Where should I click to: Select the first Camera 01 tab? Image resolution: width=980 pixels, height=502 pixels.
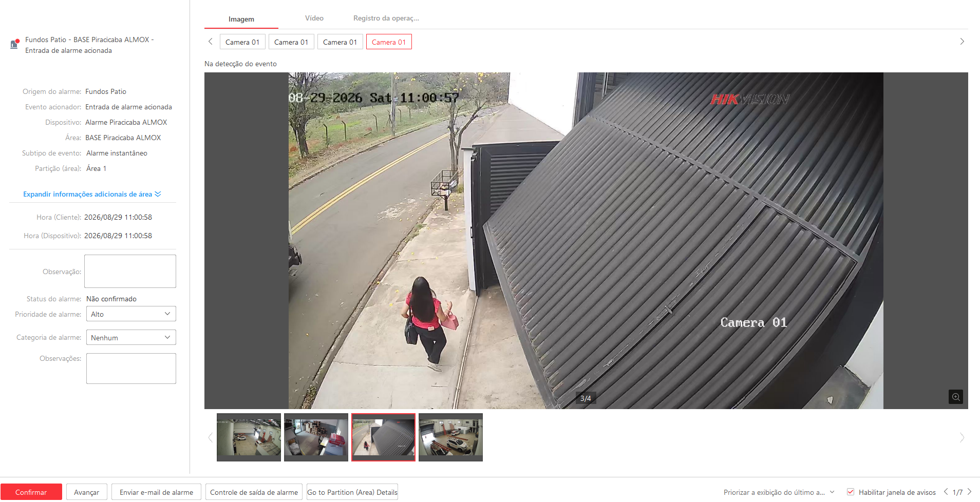point(242,42)
